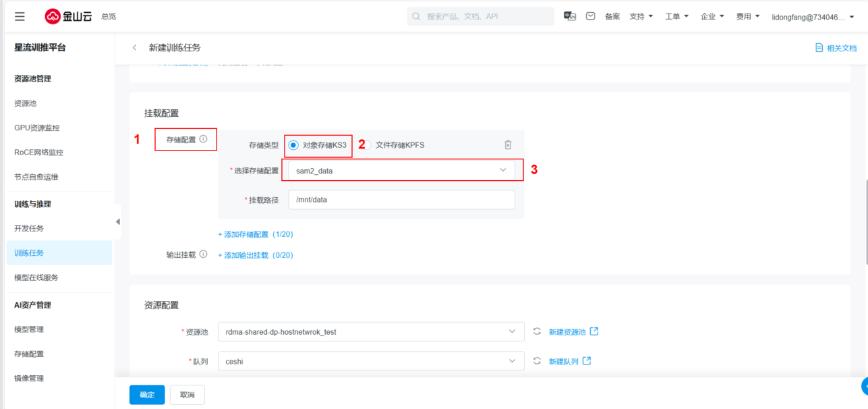Viewport: 868px width, 409px height.
Task: Collapse the sidebar with the arrow handle
Action: [x=118, y=221]
